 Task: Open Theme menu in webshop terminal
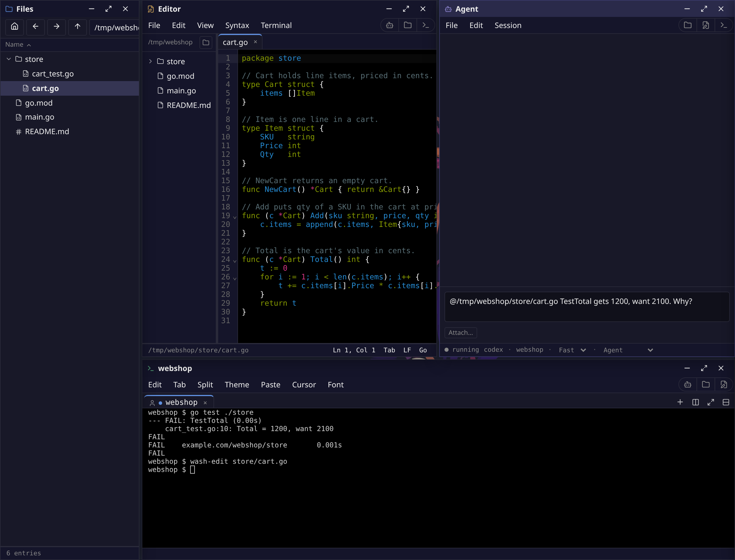click(237, 385)
